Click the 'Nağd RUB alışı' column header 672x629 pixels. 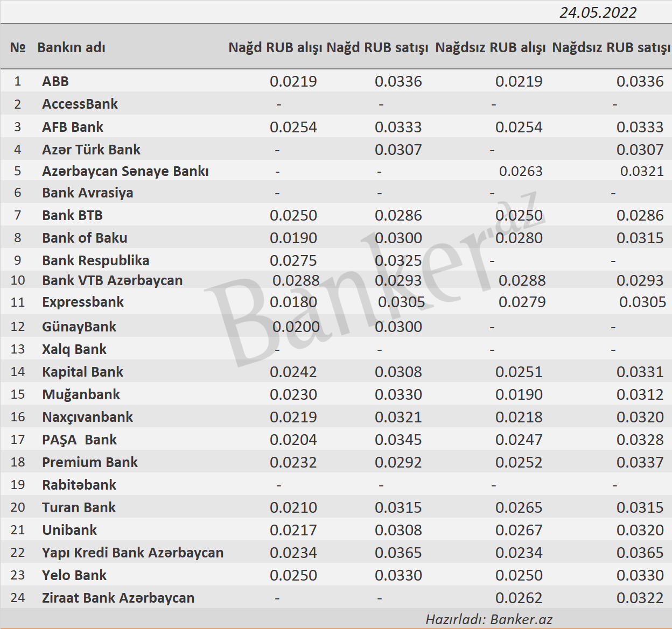275,47
